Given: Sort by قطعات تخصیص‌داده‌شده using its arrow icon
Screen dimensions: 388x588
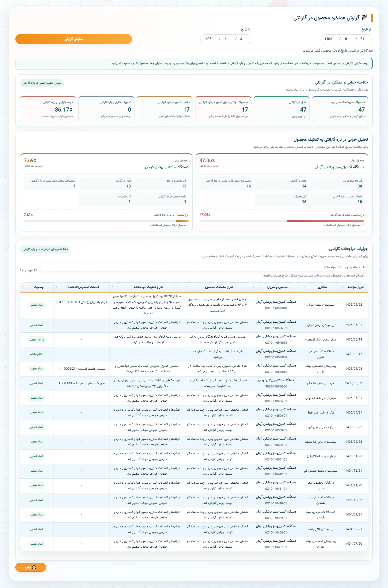Looking at the screenshot, I should click(56, 287).
